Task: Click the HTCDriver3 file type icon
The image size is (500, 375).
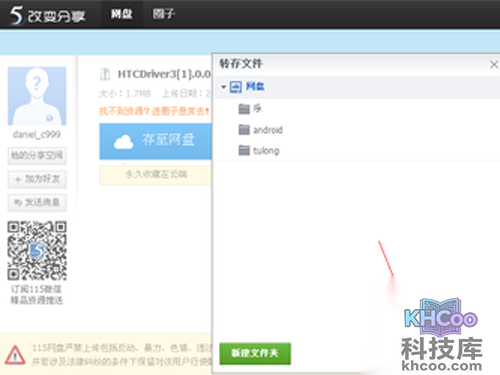Action: click(105, 74)
